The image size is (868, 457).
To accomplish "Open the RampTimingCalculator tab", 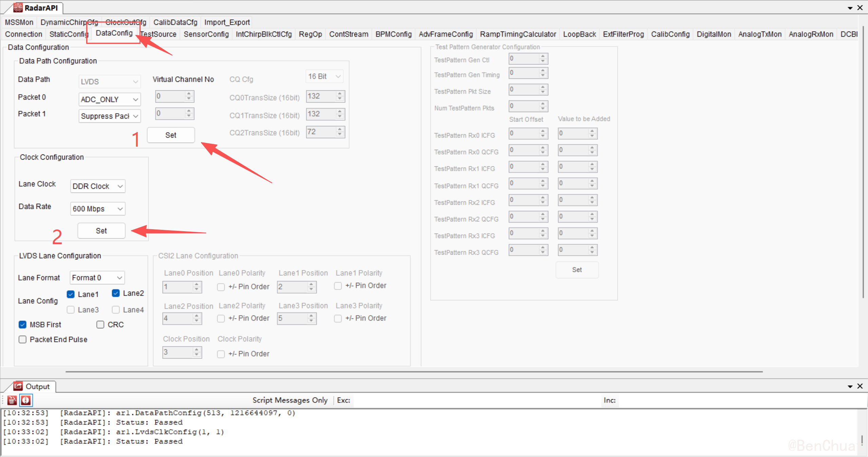I will 518,34.
